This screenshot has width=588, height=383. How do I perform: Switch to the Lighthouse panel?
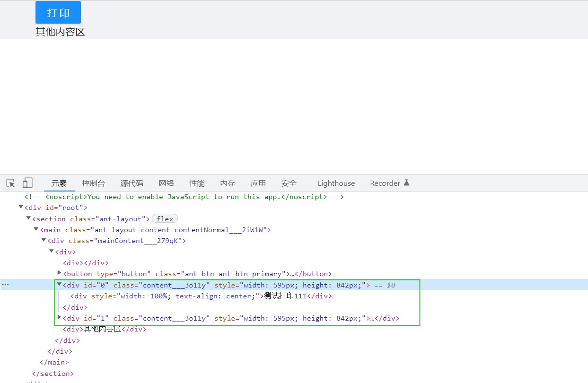click(336, 183)
